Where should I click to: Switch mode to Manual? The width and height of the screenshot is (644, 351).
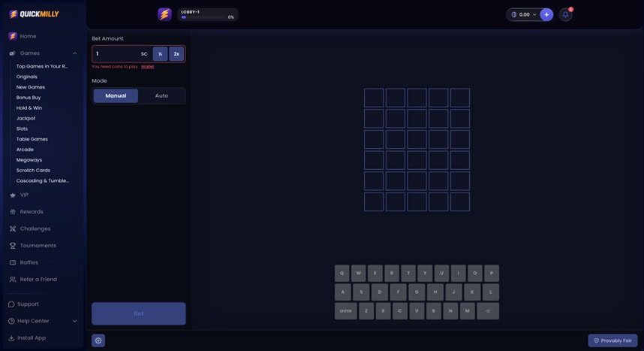[116, 95]
